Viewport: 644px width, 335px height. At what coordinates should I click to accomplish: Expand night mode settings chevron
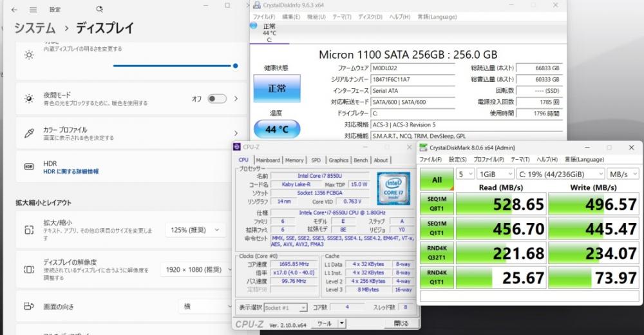pyautogui.click(x=236, y=99)
